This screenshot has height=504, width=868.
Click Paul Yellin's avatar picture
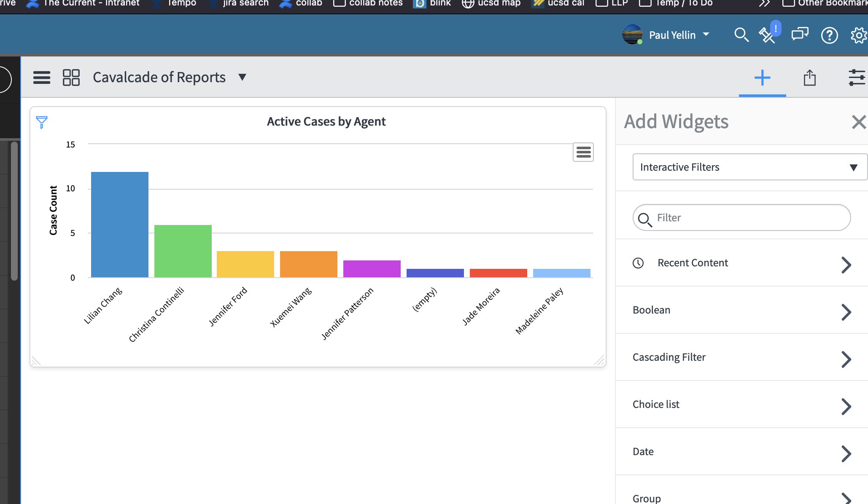click(632, 35)
